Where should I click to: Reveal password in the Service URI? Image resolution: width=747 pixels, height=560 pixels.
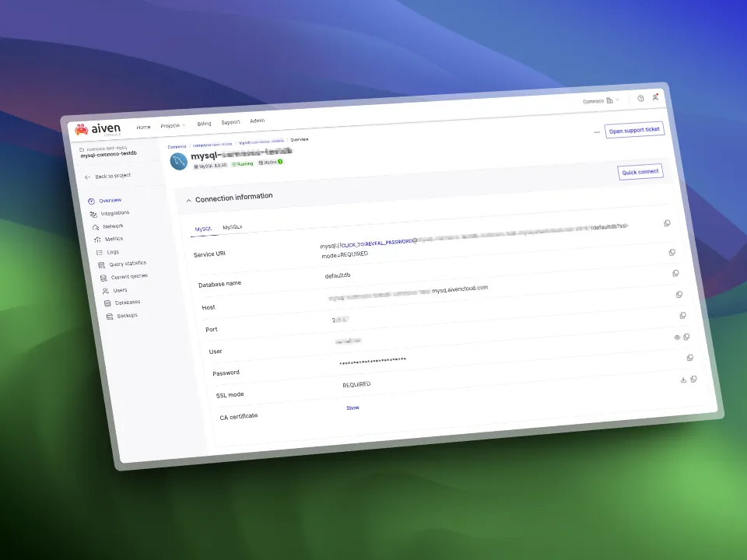[x=373, y=242]
